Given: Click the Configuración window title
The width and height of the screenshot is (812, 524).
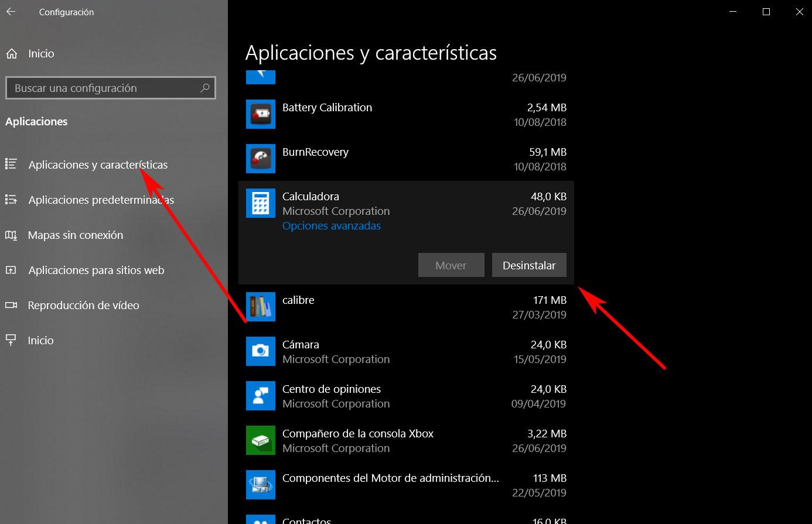Looking at the screenshot, I should pos(66,12).
